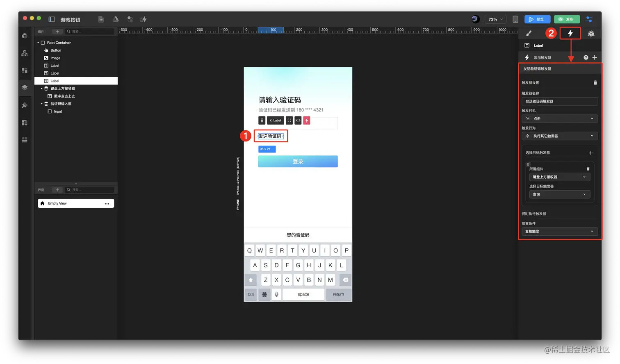The image size is (620, 364).
Task: Click the blue 预览 preview button
Action: point(538,19)
